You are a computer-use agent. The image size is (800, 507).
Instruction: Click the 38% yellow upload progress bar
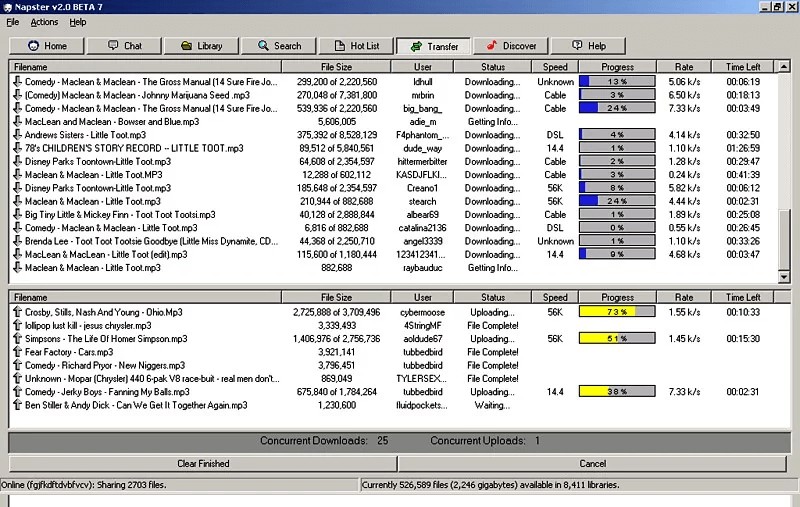pos(617,391)
